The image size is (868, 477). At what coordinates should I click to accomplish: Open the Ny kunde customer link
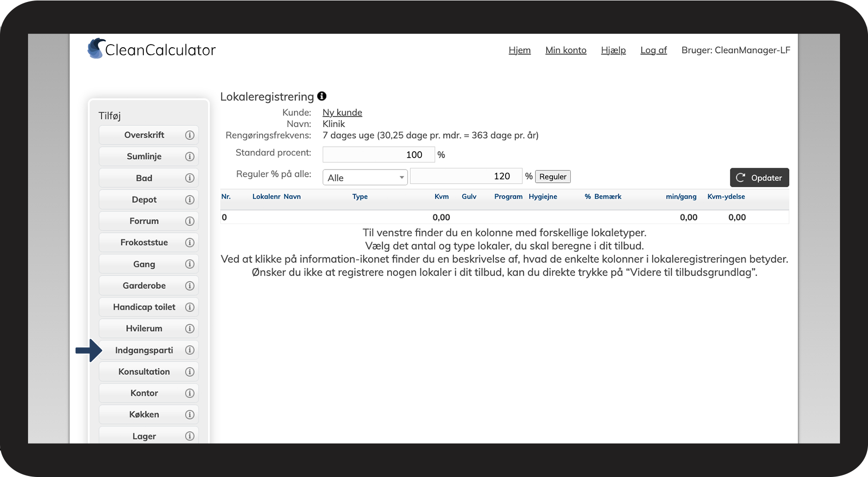[x=342, y=112]
